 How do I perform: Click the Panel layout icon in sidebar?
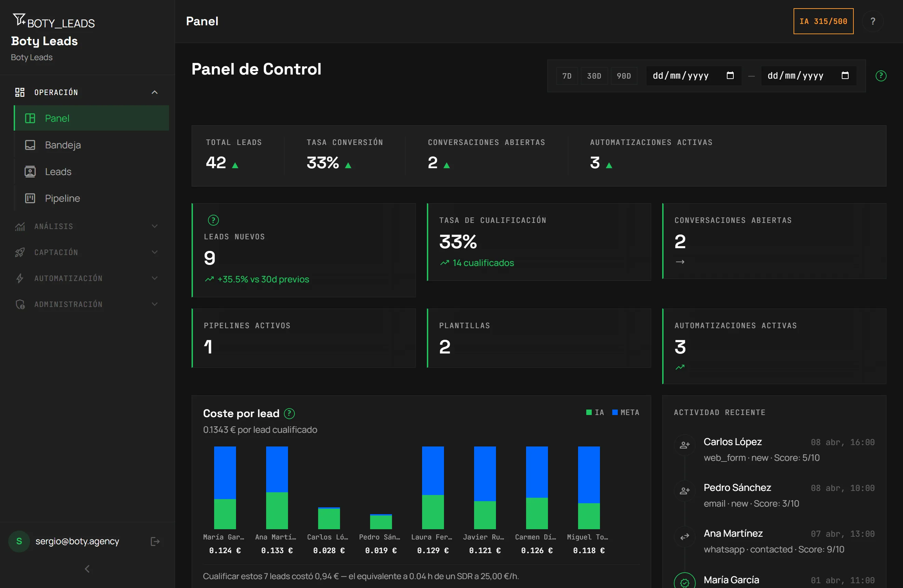(x=30, y=118)
